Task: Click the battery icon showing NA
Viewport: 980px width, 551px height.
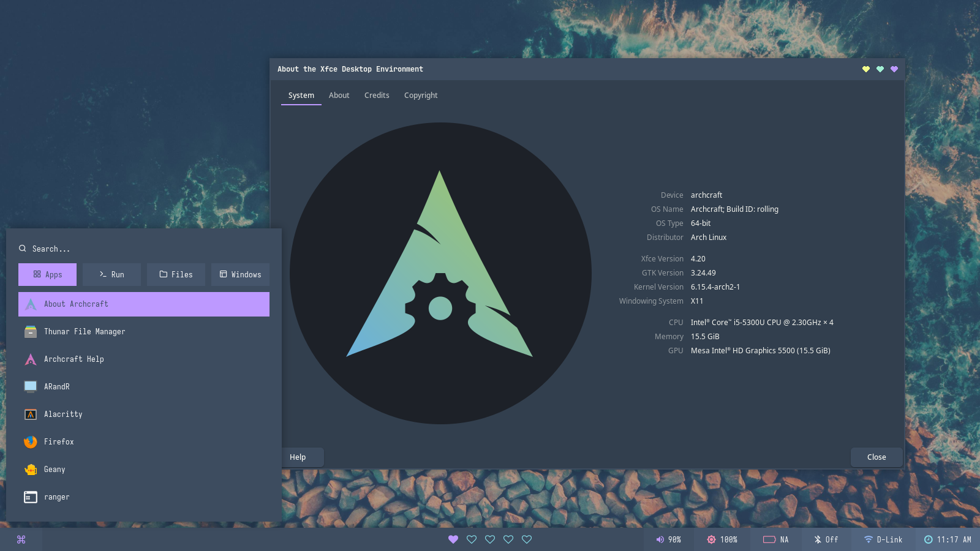Action: (x=769, y=539)
